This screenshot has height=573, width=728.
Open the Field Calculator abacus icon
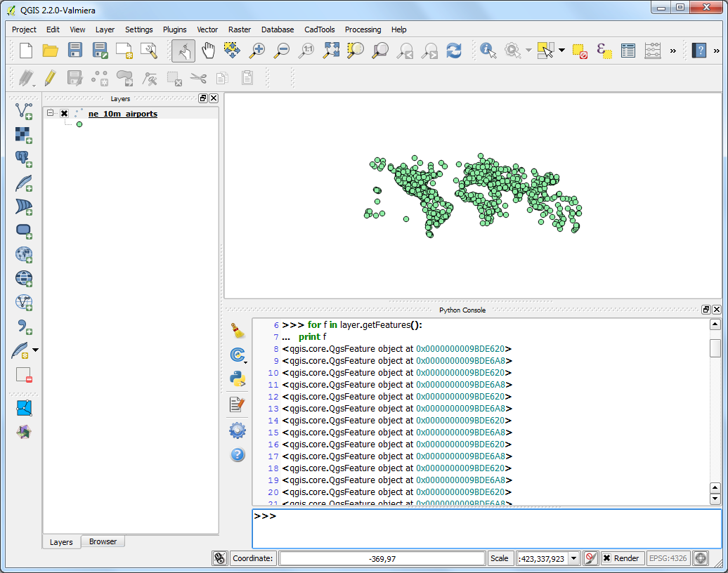[x=653, y=50]
